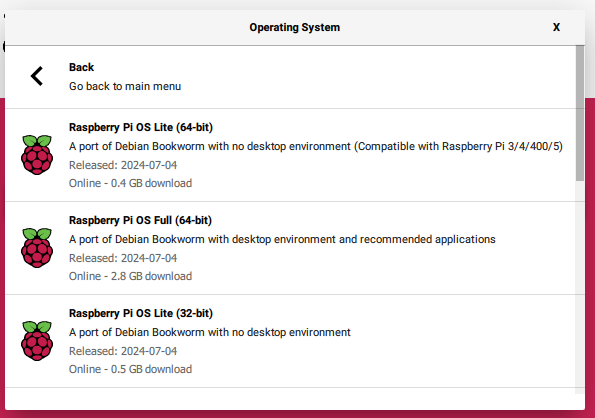595x418 pixels.
Task: Click the no-desktop description mentioning Pi 3/4/400/5
Action: pyautogui.click(x=316, y=146)
